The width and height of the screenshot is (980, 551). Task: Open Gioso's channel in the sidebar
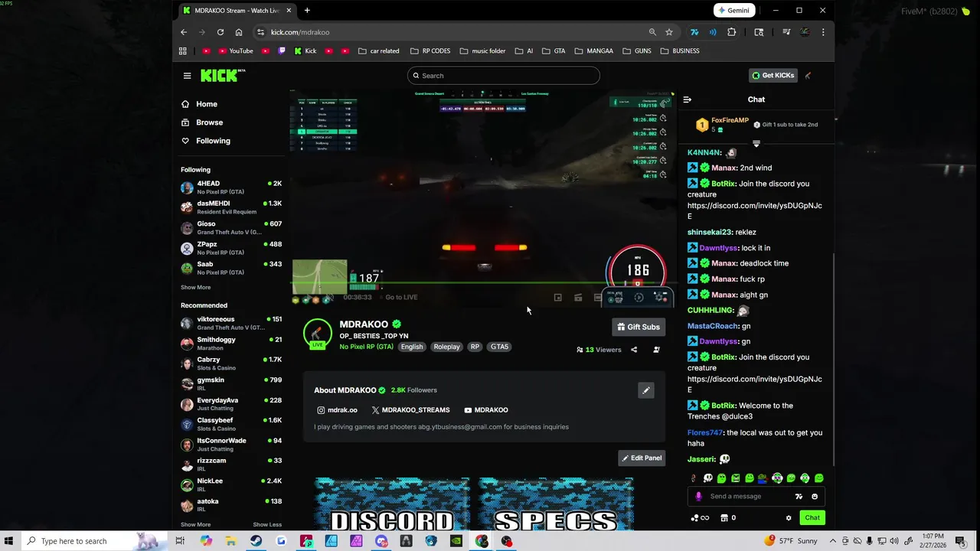[x=231, y=228]
